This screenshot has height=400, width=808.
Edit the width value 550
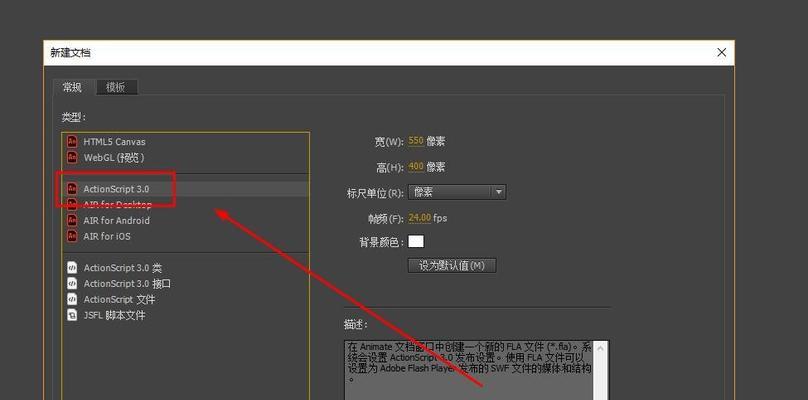pyautogui.click(x=416, y=141)
